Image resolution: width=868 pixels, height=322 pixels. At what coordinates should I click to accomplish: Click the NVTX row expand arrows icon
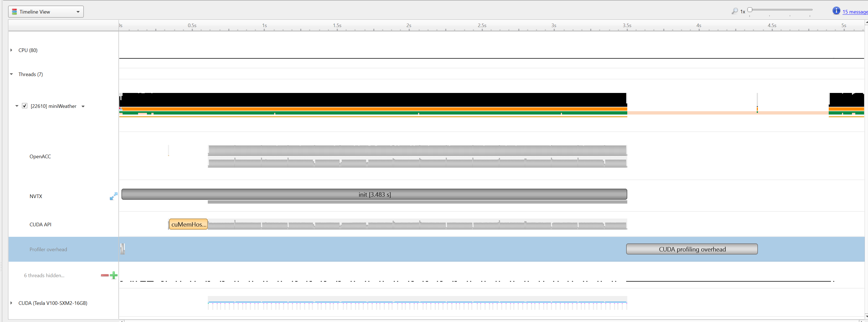coord(113,196)
